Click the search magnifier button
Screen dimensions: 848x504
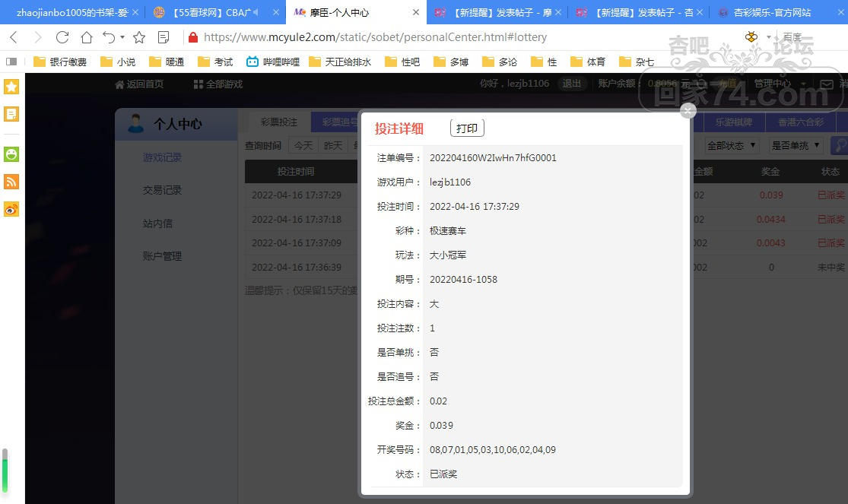pyautogui.click(x=840, y=145)
